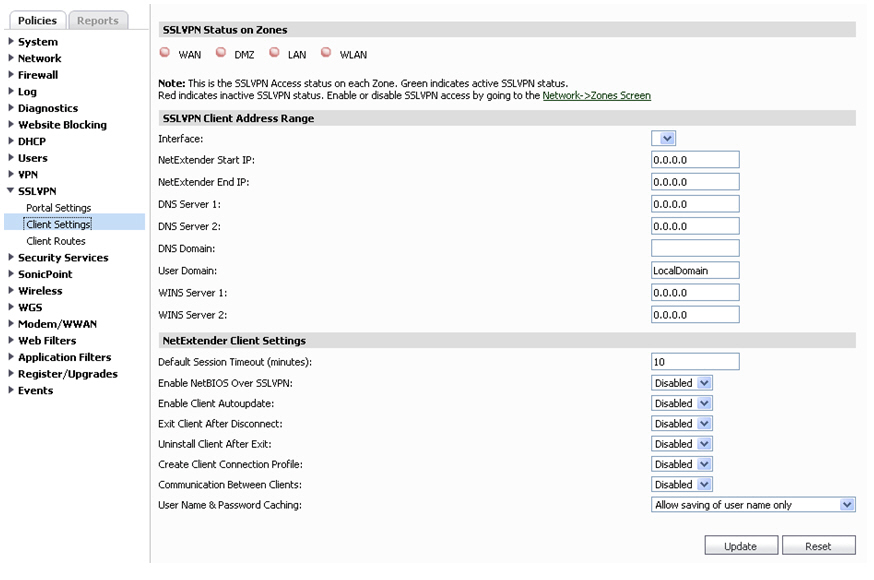Click the NetExtender Start IP field
874x580 pixels.
click(695, 160)
